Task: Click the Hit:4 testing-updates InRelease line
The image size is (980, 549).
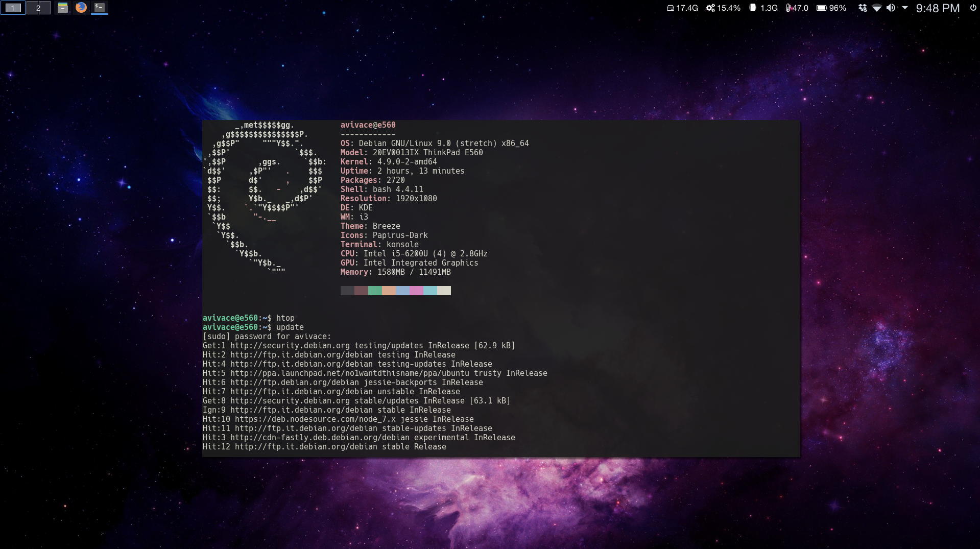Action: coord(347,364)
